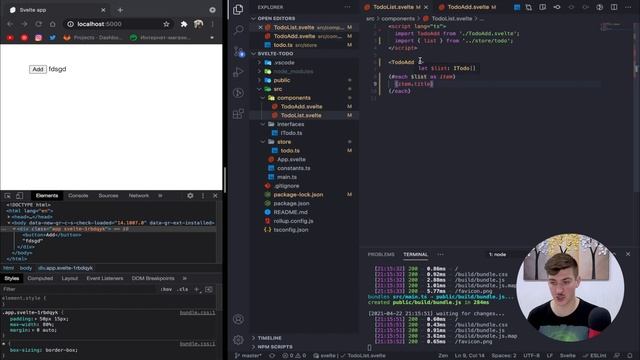Close the DevTools panel
The height and width of the screenshot is (360, 640).
point(215,196)
